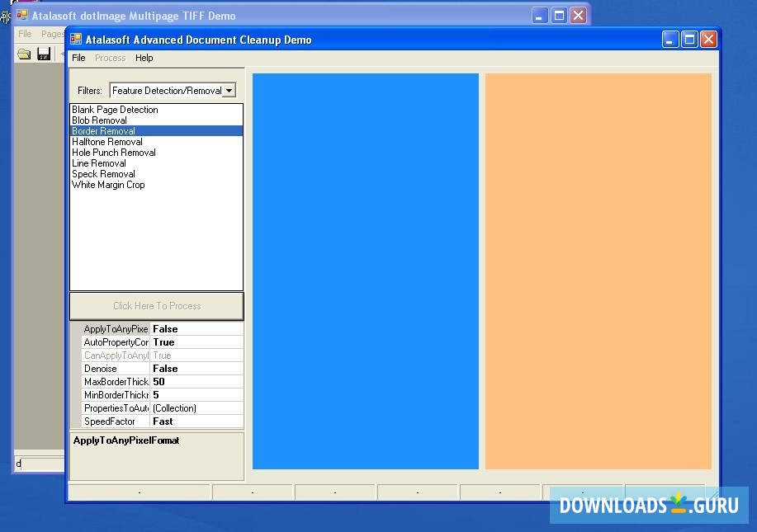Click the floppy disk save icon
Viewport: 757px width, 532px height.
(43, 53)
